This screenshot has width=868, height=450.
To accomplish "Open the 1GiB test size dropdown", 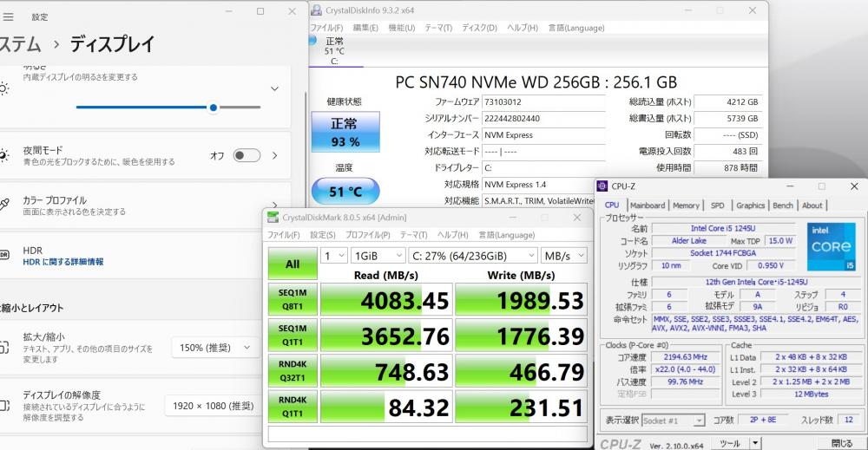I will pos(378,256).
